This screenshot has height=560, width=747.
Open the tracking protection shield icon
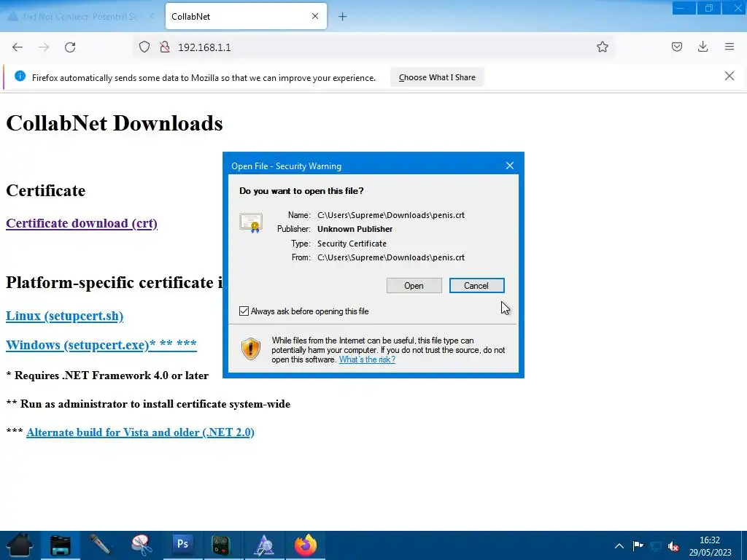click(x=144, y=47)
